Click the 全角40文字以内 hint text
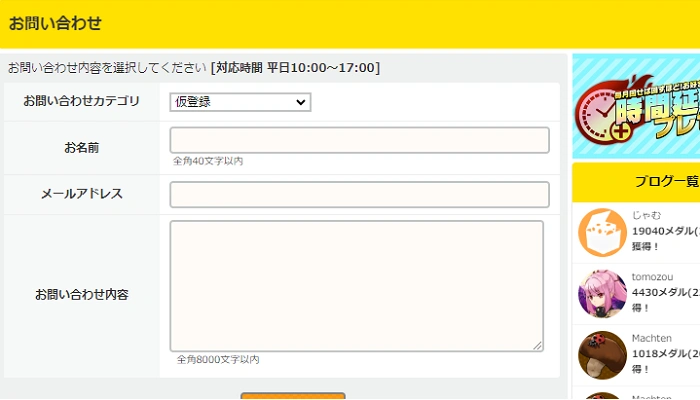The width and height of the screenshot is (700, 400). 208,161
